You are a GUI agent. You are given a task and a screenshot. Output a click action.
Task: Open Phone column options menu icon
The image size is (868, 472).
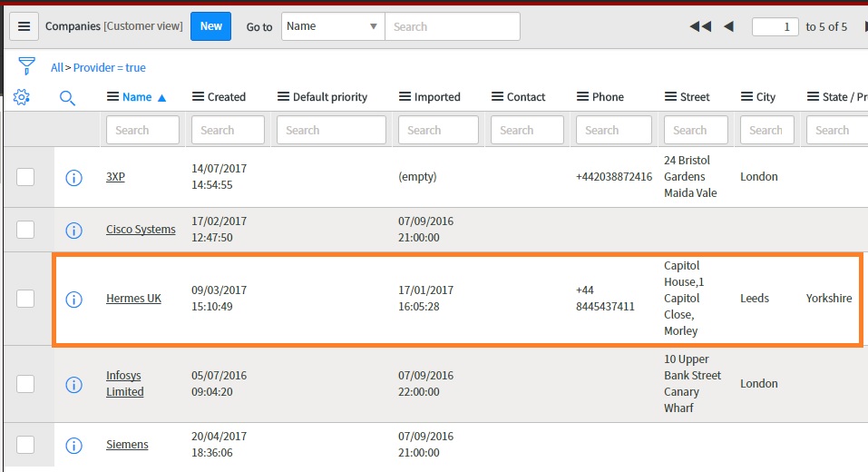click(x=582, y=97)
